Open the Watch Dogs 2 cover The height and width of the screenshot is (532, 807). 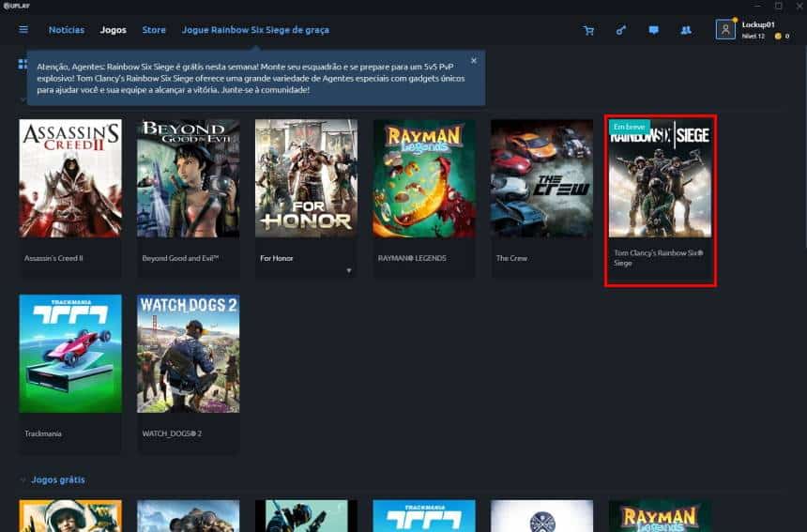[x=189, y=354]
